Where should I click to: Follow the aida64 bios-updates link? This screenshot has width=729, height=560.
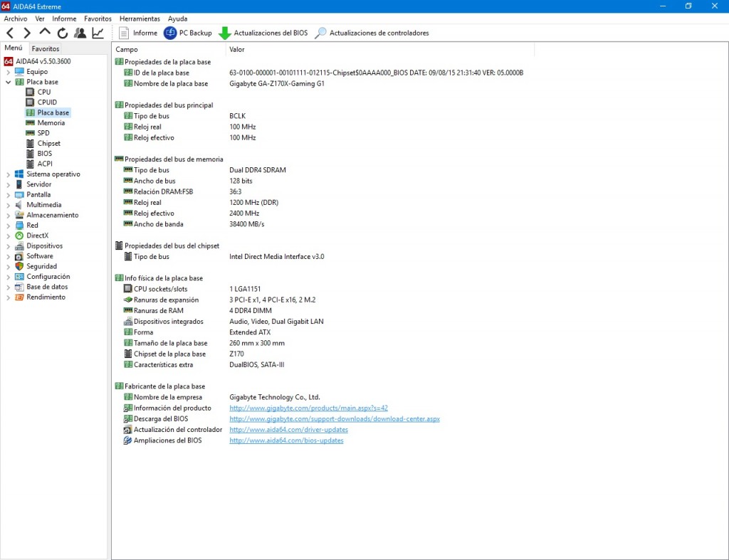(x=286, y=441)
